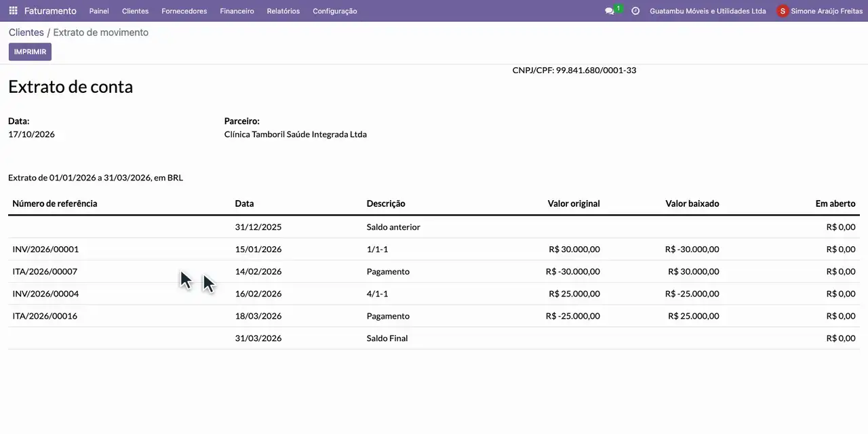
Task: Click the Faturamento app title
Action: 50,11
